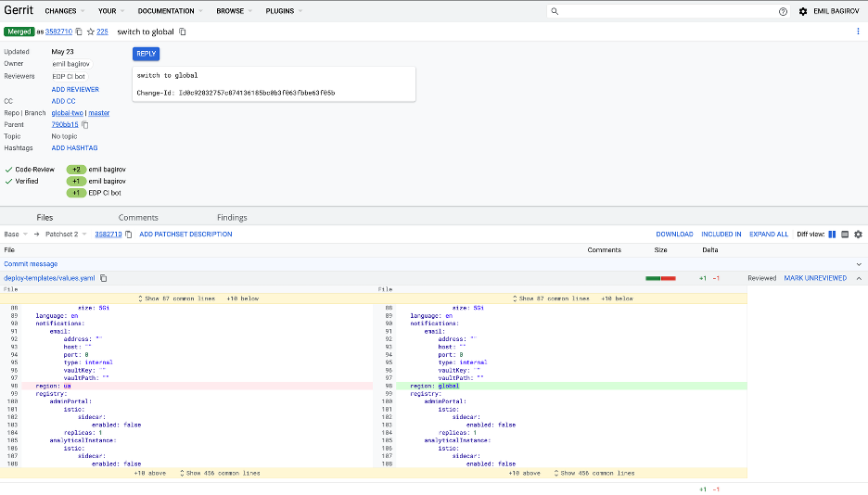Click the REPLY button
This screenshot has height=495, width=868.
tap(147, 54)
